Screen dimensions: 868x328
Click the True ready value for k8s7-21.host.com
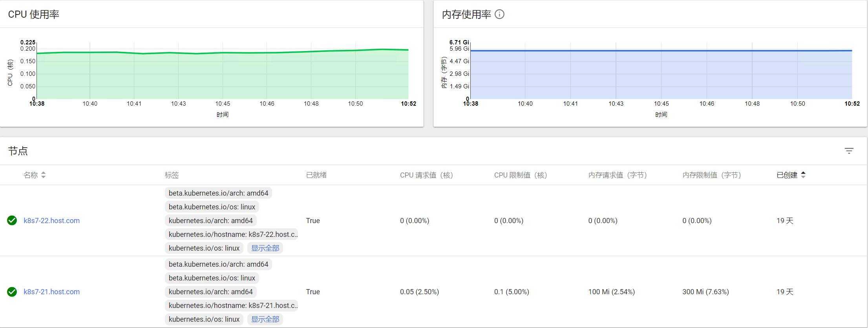click(x=313, y=292)
